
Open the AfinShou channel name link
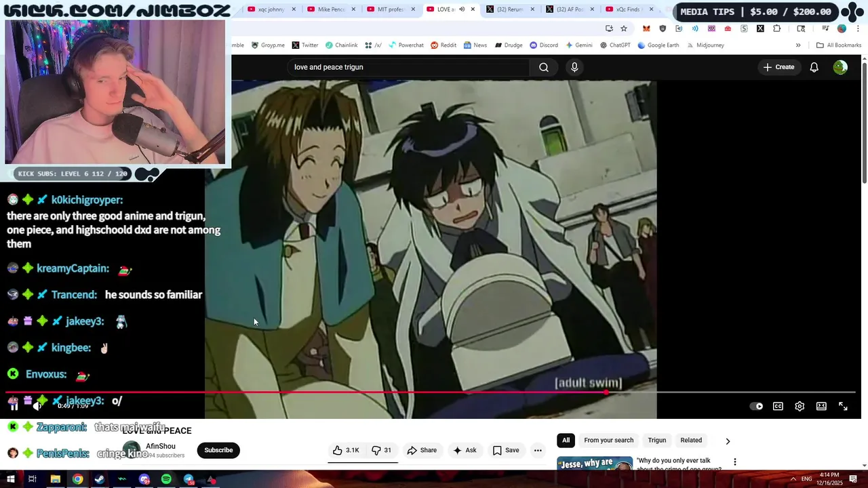[161, 446]
